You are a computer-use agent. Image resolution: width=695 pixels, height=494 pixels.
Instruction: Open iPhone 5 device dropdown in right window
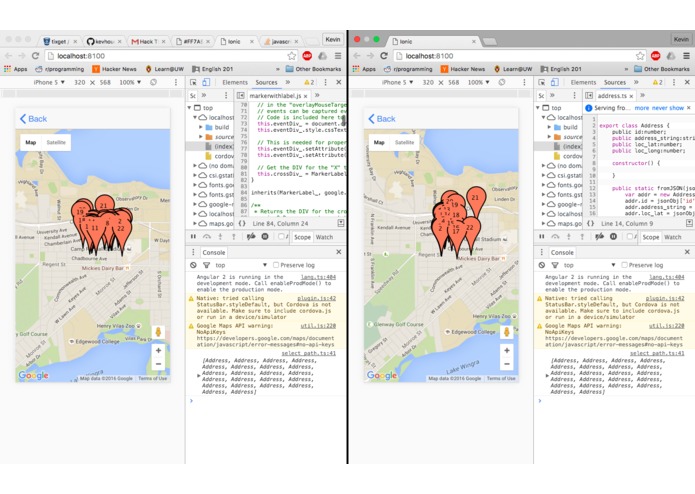pyautogui.click(x=398, y=82)
